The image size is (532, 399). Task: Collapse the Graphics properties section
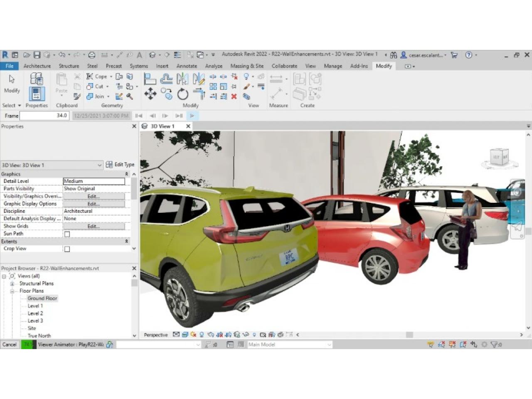click(127, 174)
